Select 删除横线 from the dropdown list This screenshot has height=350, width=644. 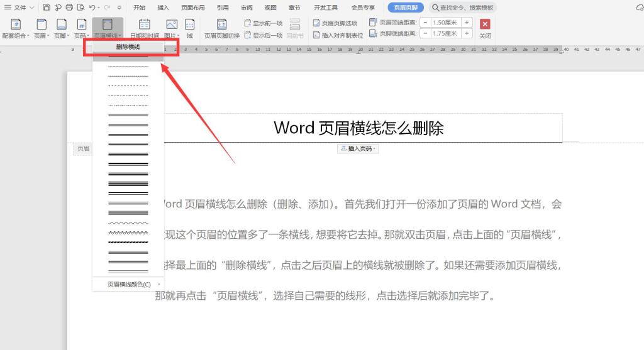(x=128, y=47)
